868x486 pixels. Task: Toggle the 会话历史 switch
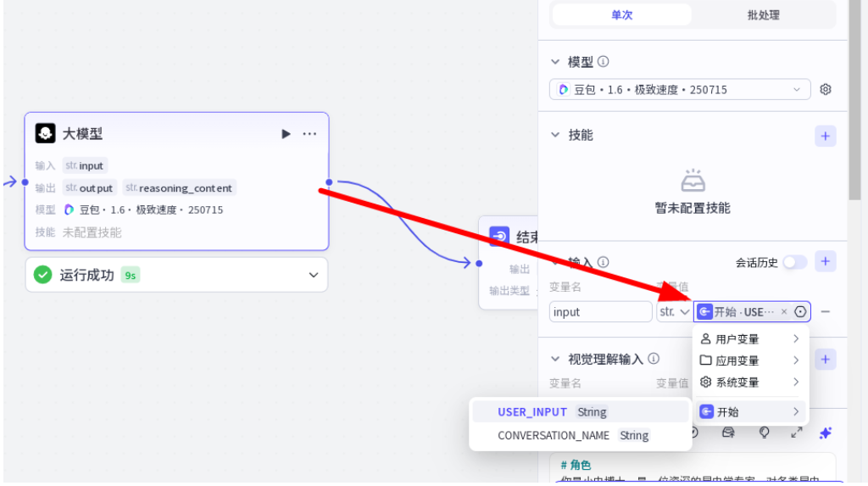click(794, 262)
